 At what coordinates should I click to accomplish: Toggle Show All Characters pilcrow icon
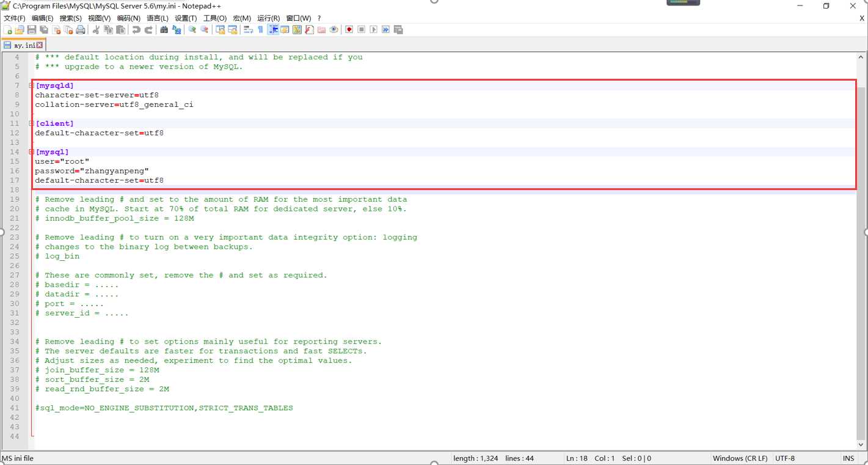point(260,29)
